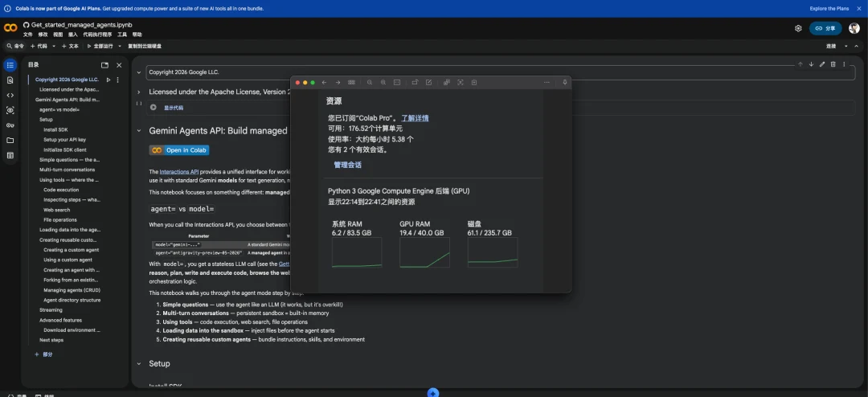This screenshot has width=868, height=397.
Task: Click the Open in Colab badge
Action: (179, 150)
